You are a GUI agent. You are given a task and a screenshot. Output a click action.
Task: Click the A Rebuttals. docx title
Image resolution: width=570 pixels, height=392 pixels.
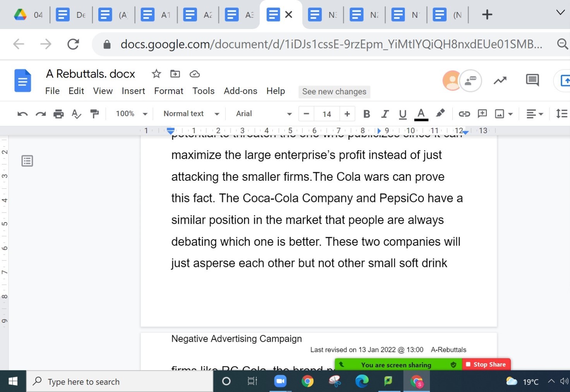91,74
